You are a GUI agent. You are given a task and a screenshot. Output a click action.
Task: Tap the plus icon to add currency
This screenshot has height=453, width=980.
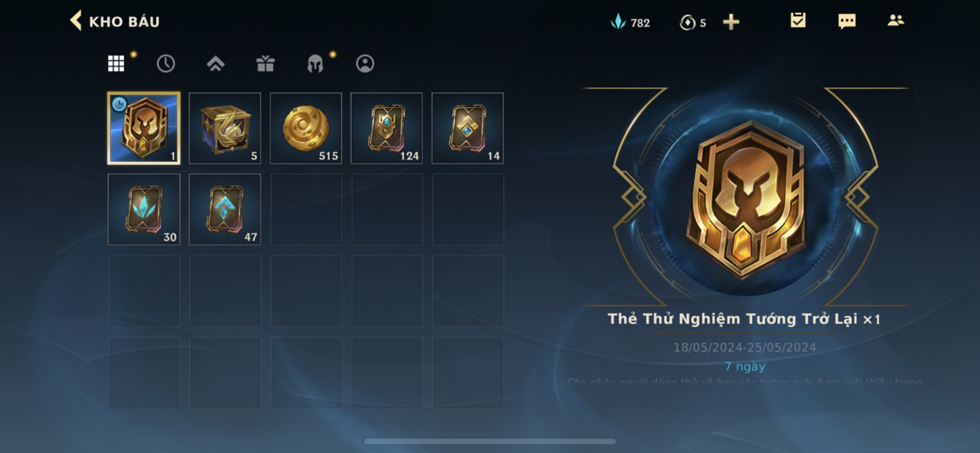[731, 22]
